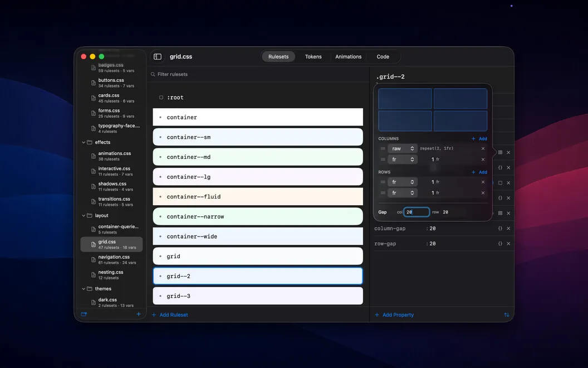Click the folder icon next to themes
Image resolution: width=588 pixels, height=368 pixels.
(90, 289)
